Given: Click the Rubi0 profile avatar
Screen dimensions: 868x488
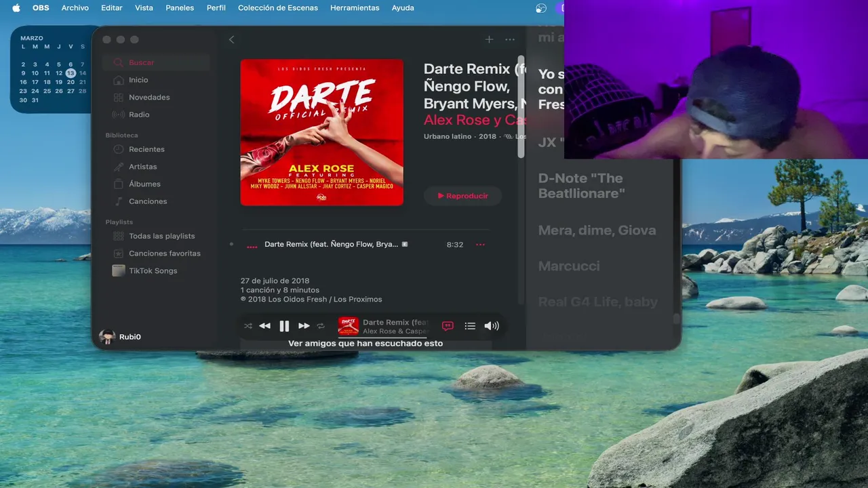Looking at the screenshot, I should point(107,337).
